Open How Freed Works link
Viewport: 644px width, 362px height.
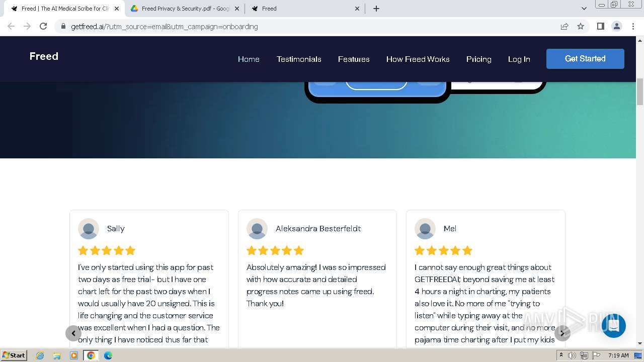point(418,59)
